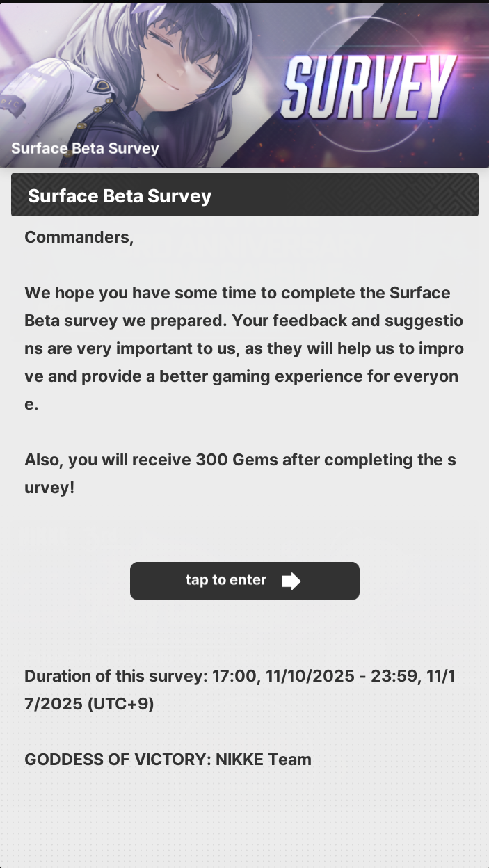Click the '7/2025 (UTC+9)' text
Image resolution: width=489 pixels, height=868 pixels.
pos(89,704)
